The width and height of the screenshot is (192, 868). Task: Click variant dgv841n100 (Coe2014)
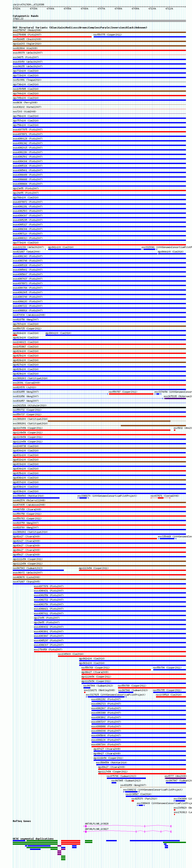click(x=61, y=247)
